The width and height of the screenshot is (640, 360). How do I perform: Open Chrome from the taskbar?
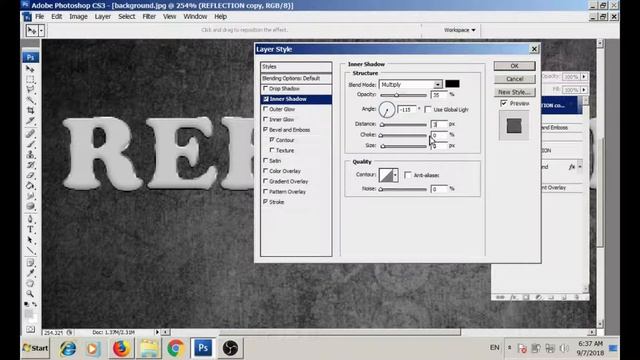click(x=175, y=348)
